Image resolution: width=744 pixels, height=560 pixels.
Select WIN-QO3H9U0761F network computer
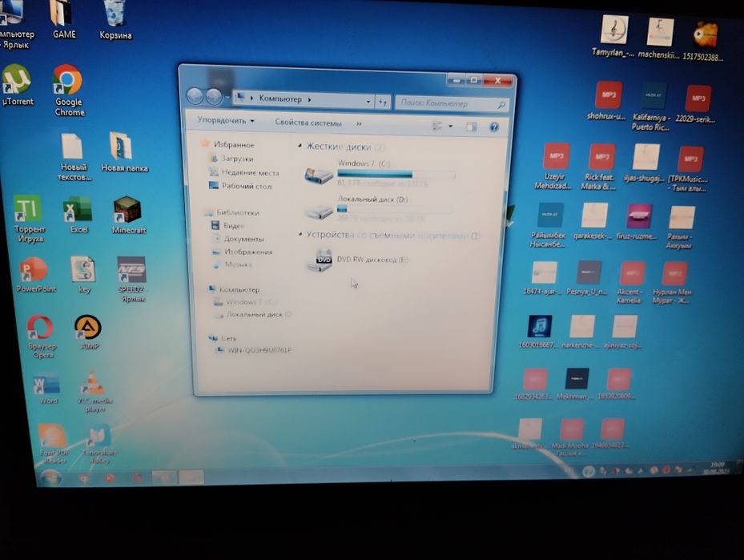[259, 350]
